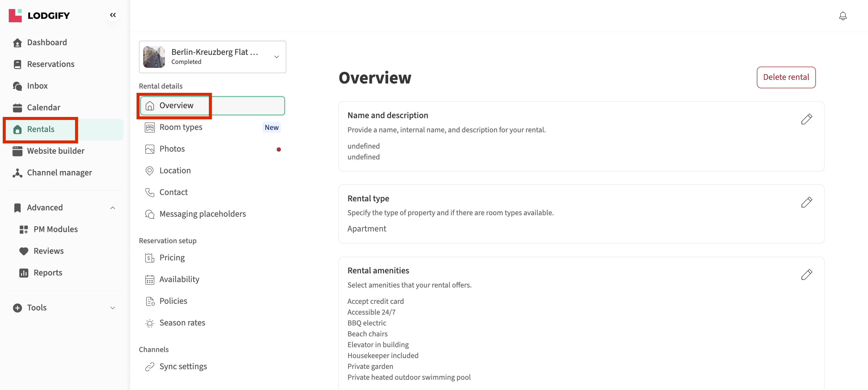Open Sync settings under Channels
This screenshot has width=868, height=390.
[183, 366]
